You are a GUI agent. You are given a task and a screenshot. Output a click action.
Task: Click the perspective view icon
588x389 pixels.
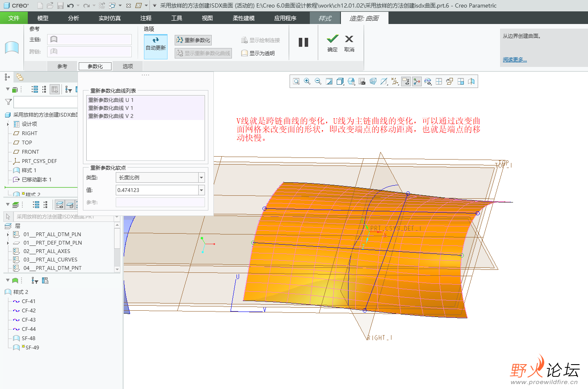click(x=373, y=82)
